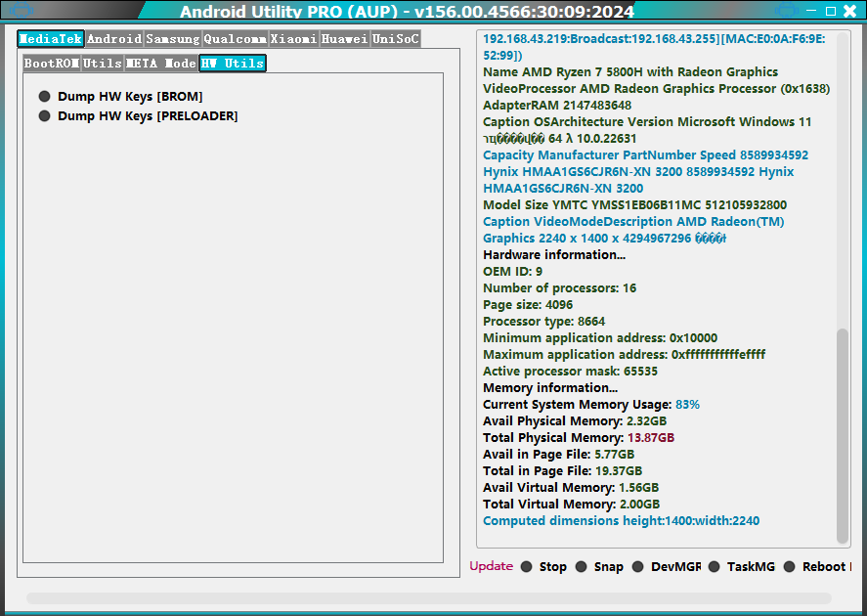Select the Huawei tab
Viewport: 867px width, 616px height.
pos(344,39)
